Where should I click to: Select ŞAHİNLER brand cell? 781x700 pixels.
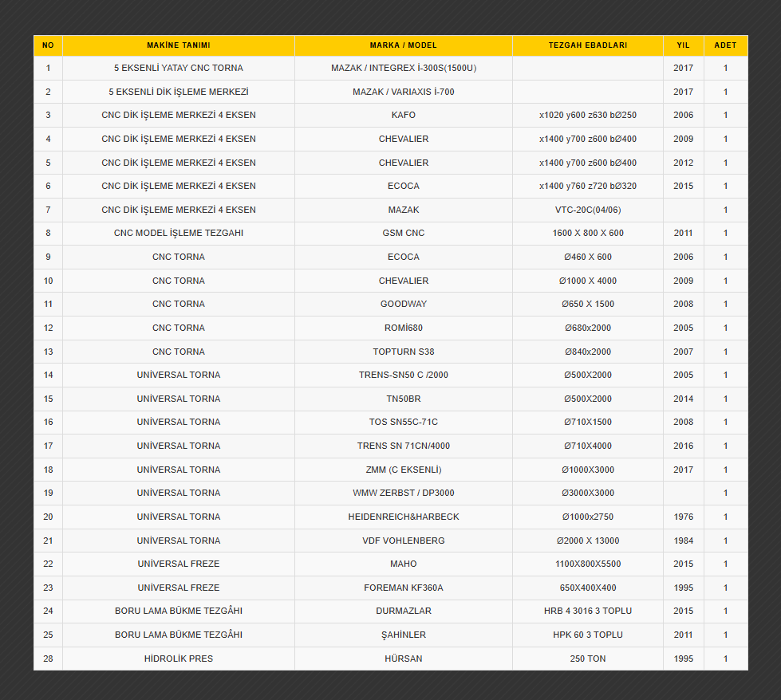[x=404, y=635]
